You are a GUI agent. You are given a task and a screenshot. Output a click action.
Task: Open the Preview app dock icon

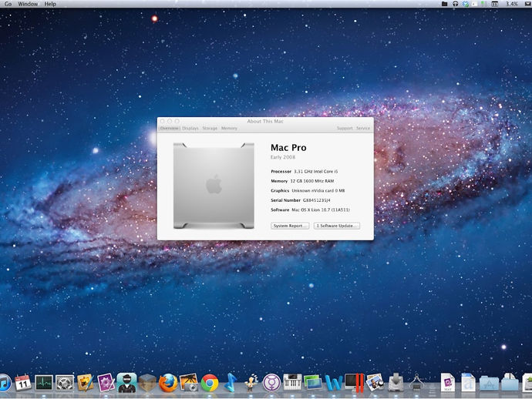(x=375, y=383)
